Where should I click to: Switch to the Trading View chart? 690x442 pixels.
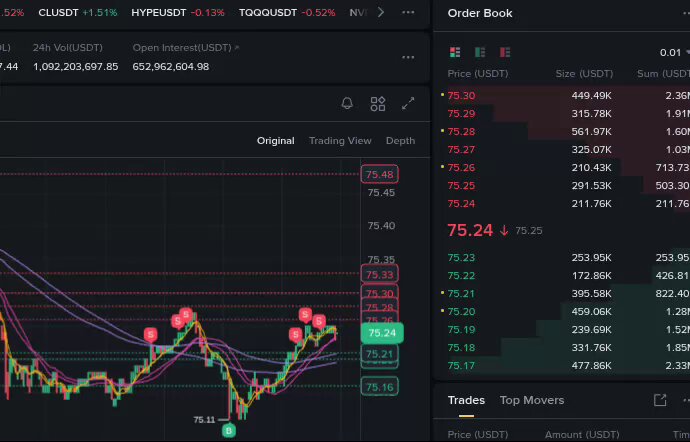[x=340, y=140]
